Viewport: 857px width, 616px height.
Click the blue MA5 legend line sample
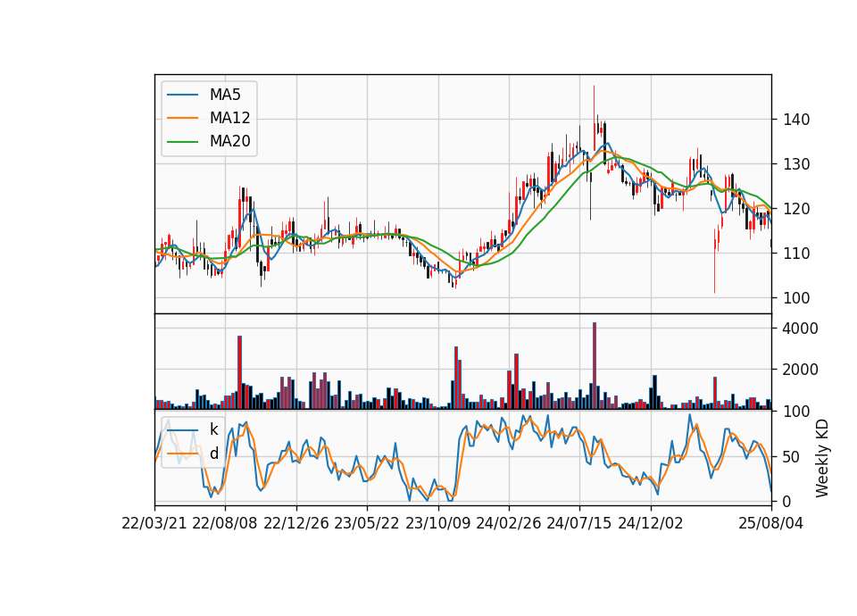[x=182, y=95]
